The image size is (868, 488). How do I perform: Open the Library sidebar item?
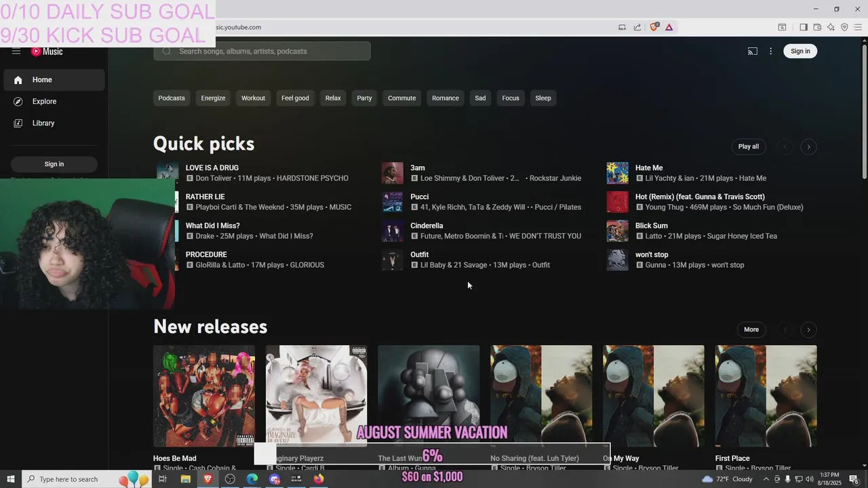(54, 123)
